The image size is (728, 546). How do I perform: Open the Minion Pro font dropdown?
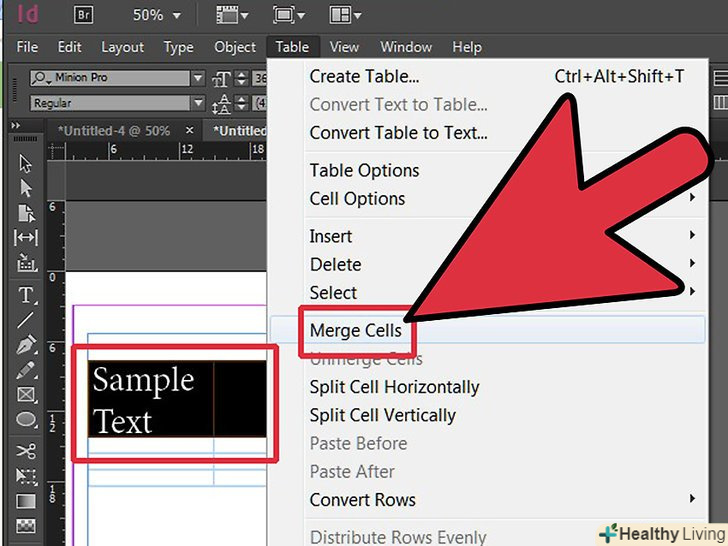click(198, 78)
